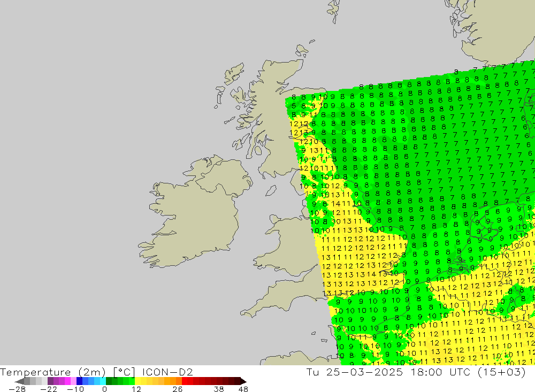Click the darkest green legend swatch after 0
Image resolution: width=535 pixels, height=392 pixels.
click(x=109, y=381)
